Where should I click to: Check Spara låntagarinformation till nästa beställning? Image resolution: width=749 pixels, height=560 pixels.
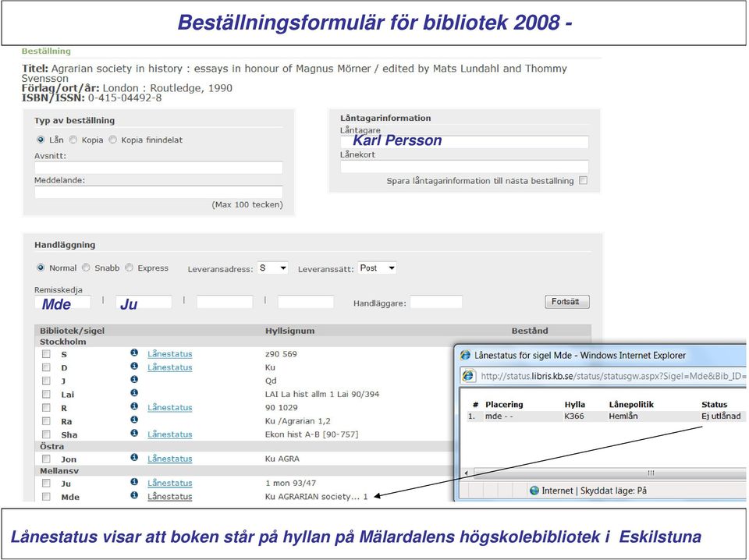[583, 180]
